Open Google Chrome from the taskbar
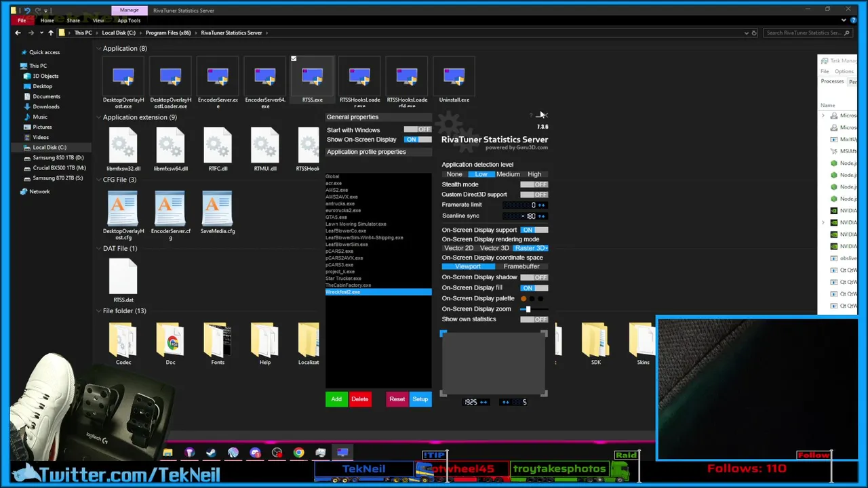 click(298, 453)
